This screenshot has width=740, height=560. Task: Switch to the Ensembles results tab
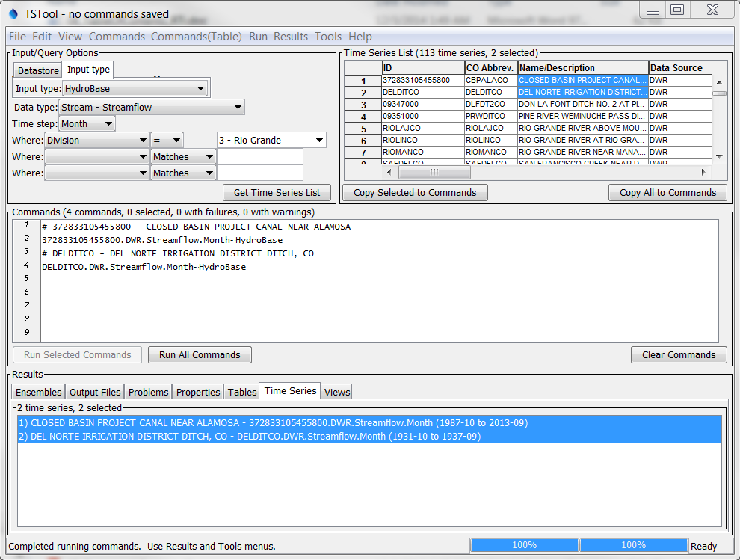coord(38,391)
